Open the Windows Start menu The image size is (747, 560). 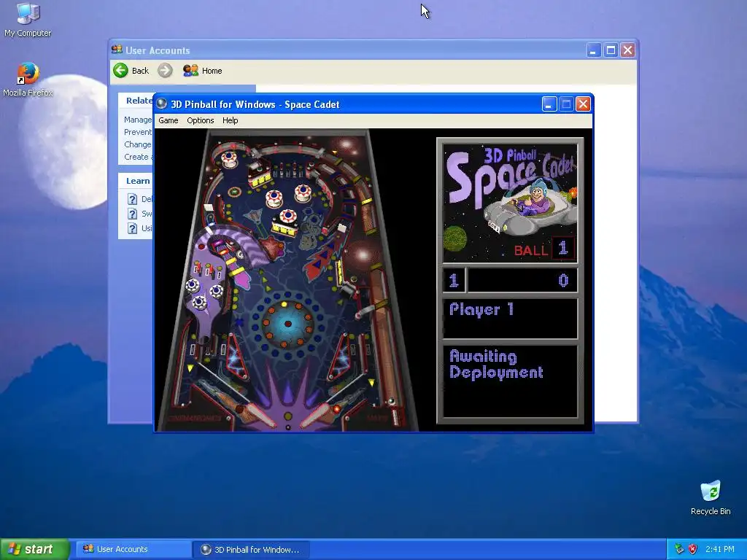(x=34, y=549)
